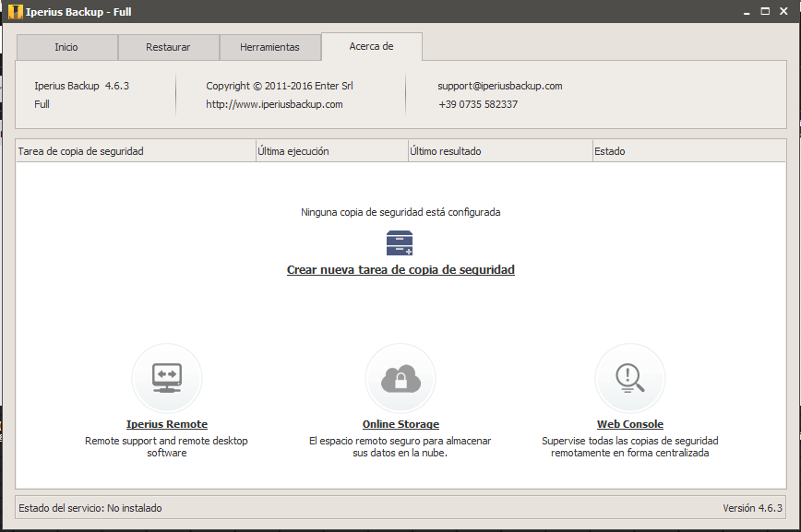Minimize the Iperius Backup window
Viewport: 801px width, 532px height.
click(x=747, y=12)
